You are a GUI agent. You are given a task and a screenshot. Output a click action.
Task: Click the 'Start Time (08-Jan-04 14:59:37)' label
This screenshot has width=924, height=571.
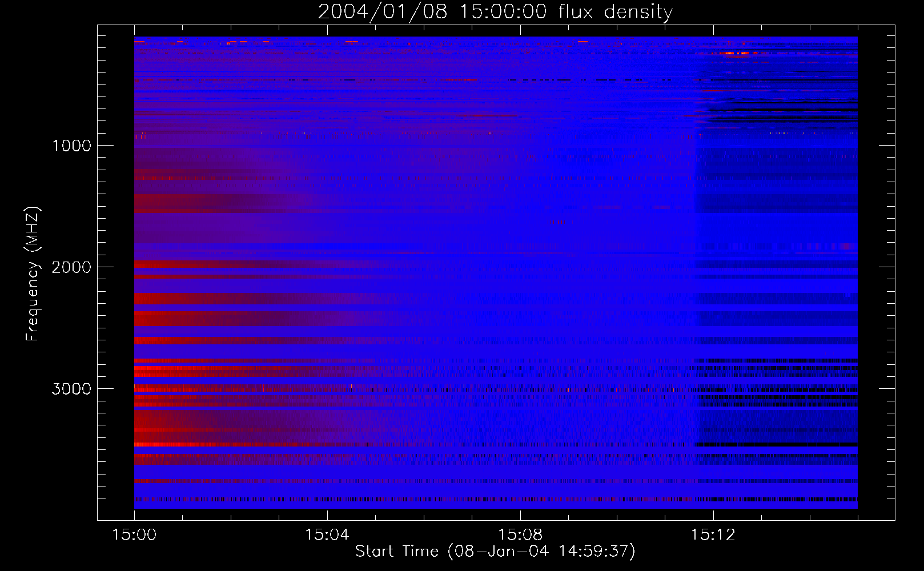click(495, 552)
